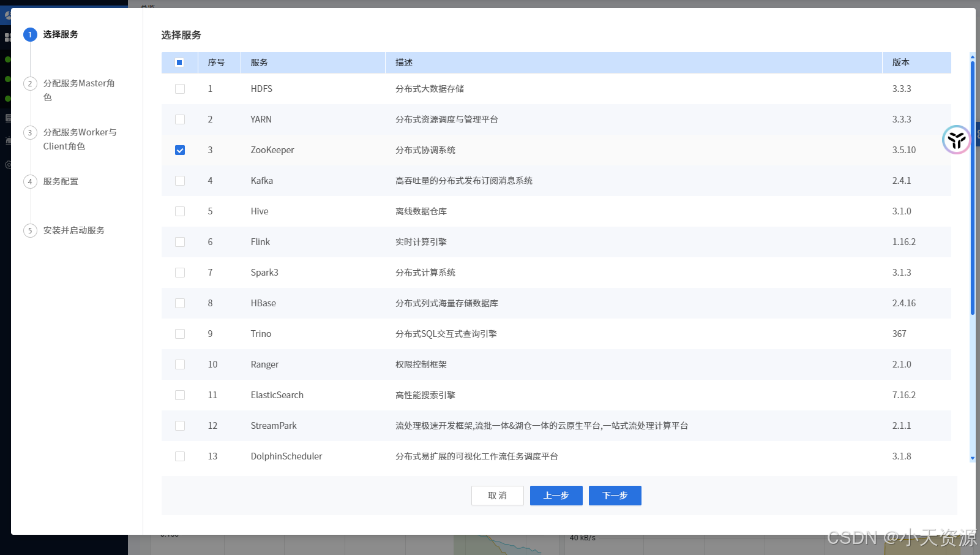This screenshot has width=980, height=555.
Task: Select the Spark3 row name
Action: [264, 273]
